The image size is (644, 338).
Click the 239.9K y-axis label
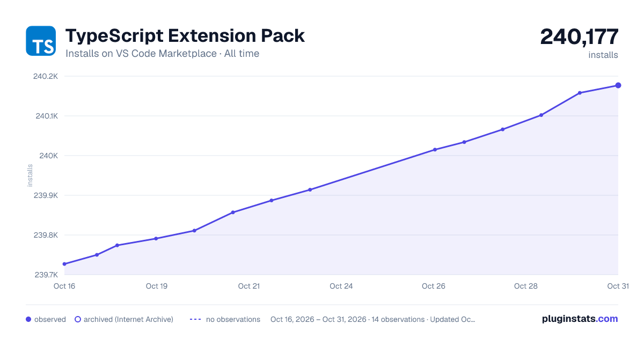point(46,195)
